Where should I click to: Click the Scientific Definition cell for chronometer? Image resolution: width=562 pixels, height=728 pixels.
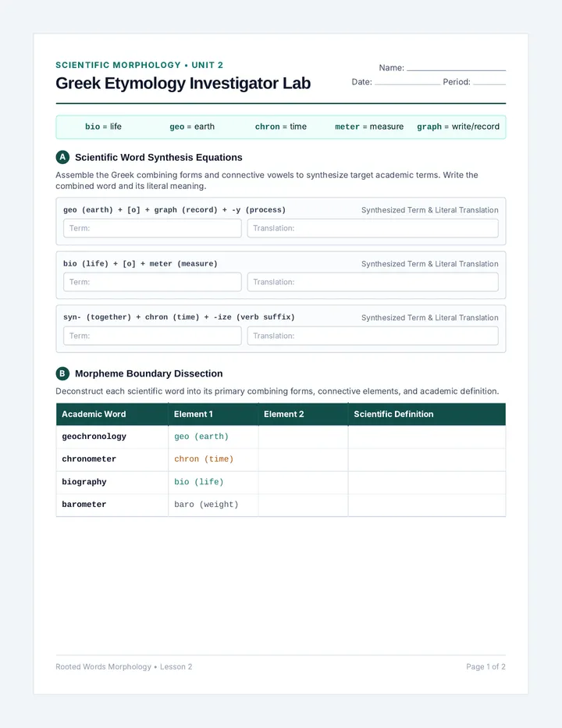pos(427,459)
